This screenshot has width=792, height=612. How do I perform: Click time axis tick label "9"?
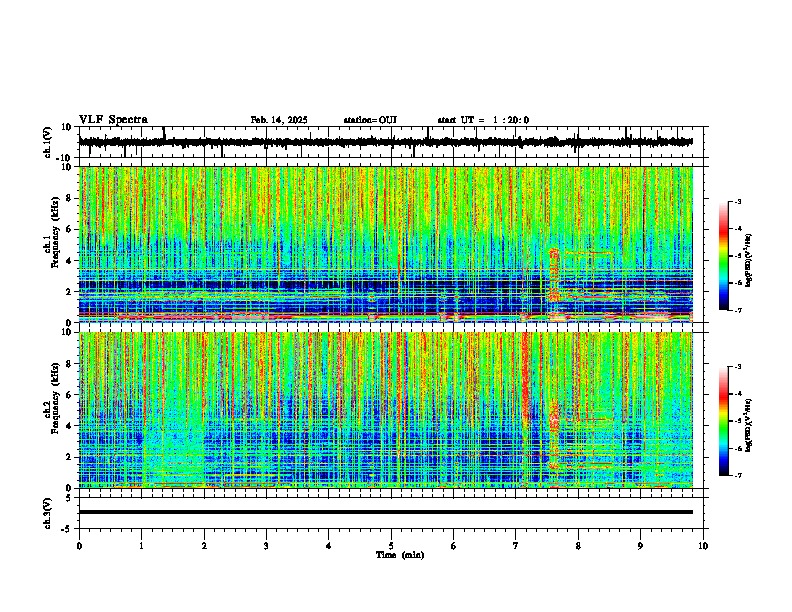click(640, 545)
